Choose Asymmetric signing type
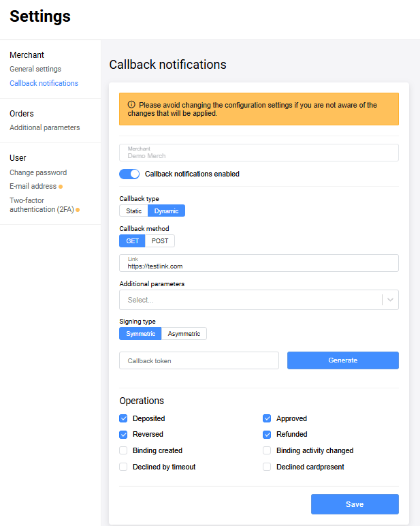This screenshot has width=420, height=526. click(x=184, y=334)
